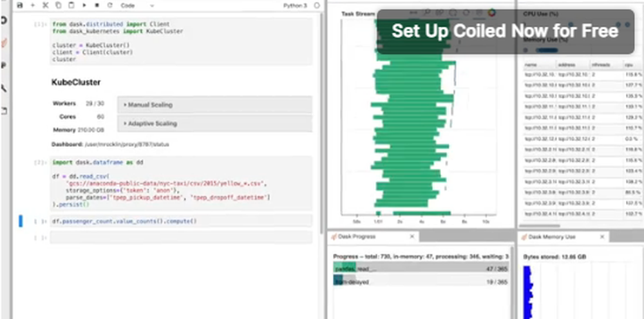This screenshot has height=319, width=644.
Task: Select the cell with dd.read_csv code
Action: (x=181, y=183)
